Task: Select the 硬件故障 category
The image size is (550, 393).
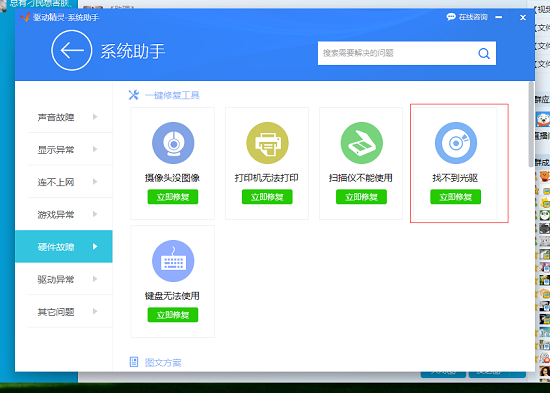Action: click(x=63, y=247)
